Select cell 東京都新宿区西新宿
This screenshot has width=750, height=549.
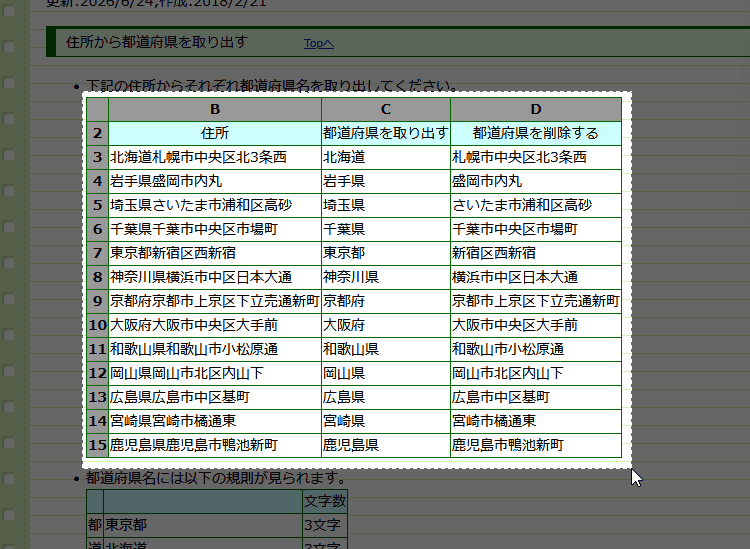coord(215,253)
